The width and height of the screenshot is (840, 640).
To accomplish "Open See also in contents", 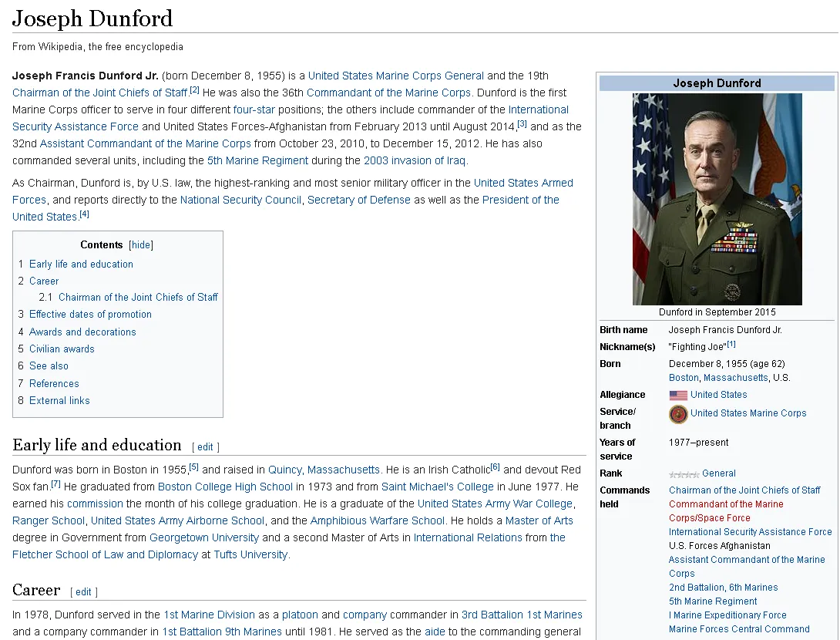I will point(49,366).
